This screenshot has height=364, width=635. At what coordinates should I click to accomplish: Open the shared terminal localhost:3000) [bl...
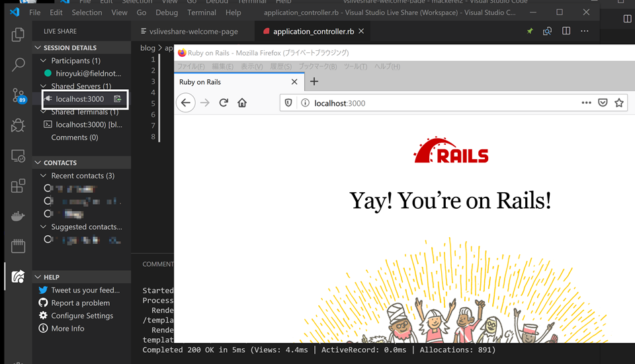pyautogui.click(x=89, y=125)
